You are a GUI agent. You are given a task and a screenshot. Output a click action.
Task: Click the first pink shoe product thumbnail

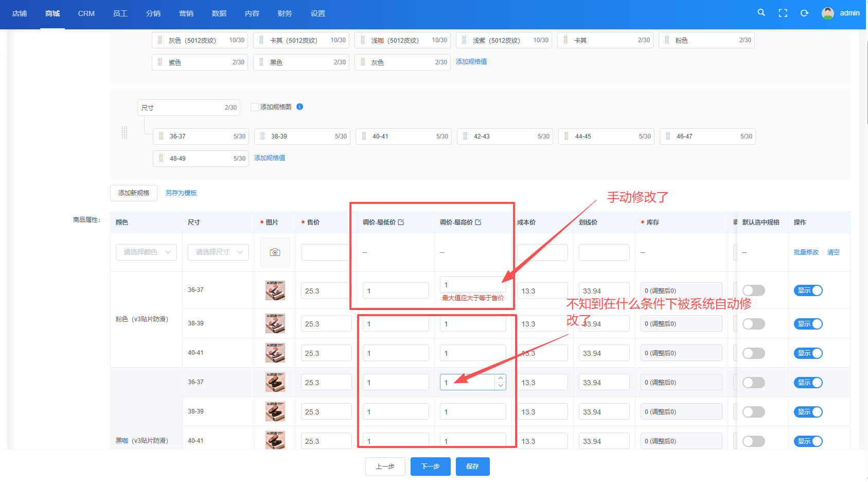pos(275,290)
